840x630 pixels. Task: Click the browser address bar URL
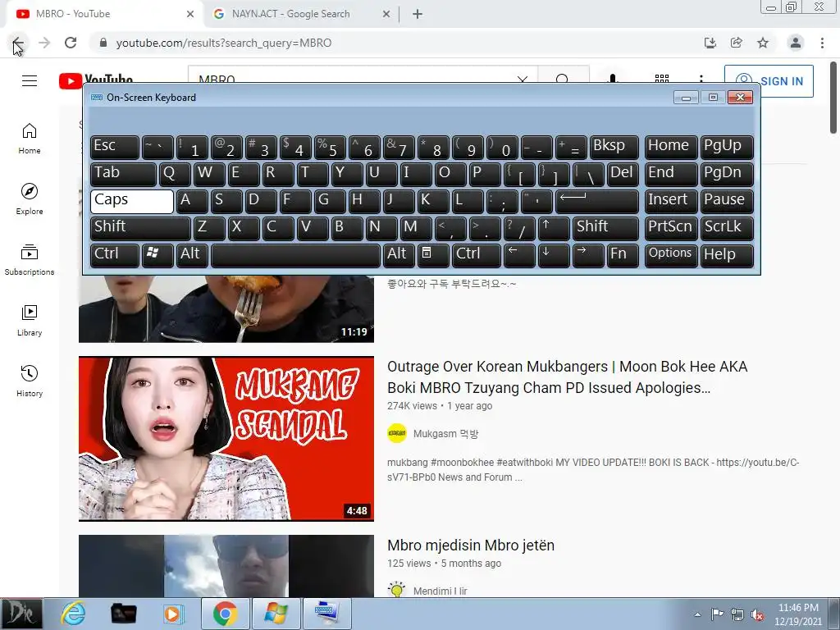click(x=223, y=43)
